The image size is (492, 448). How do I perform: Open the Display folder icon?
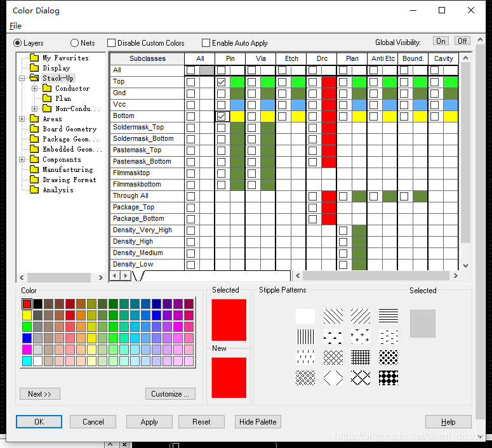[x=34, y=68]
